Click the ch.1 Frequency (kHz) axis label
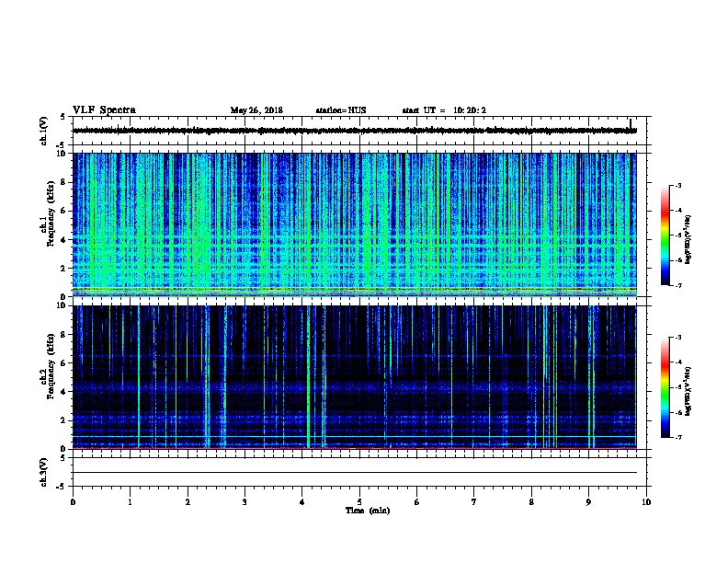728x563 pixels. pyautogui.click(x=47, y=214)
